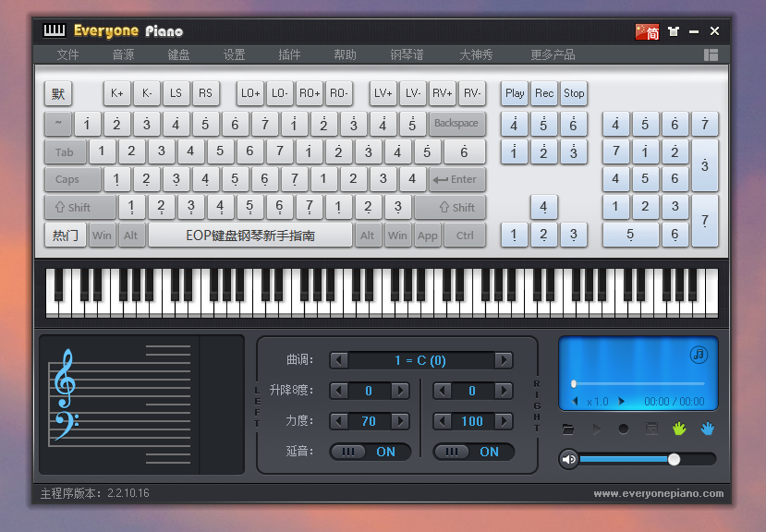Viewport: 766px width, 532px height.
Task: Open the 大神秀 menu
Action: [x=476, y=54]
